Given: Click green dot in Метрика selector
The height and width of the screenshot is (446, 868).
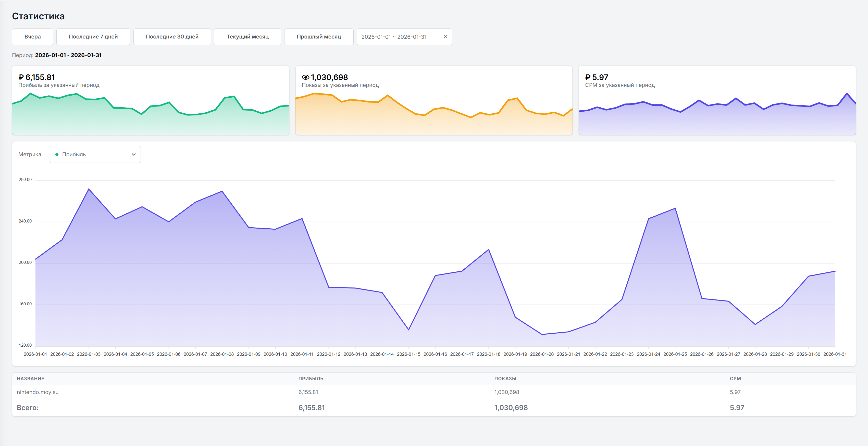Looking at the screenshot, I should pos(57,154).
